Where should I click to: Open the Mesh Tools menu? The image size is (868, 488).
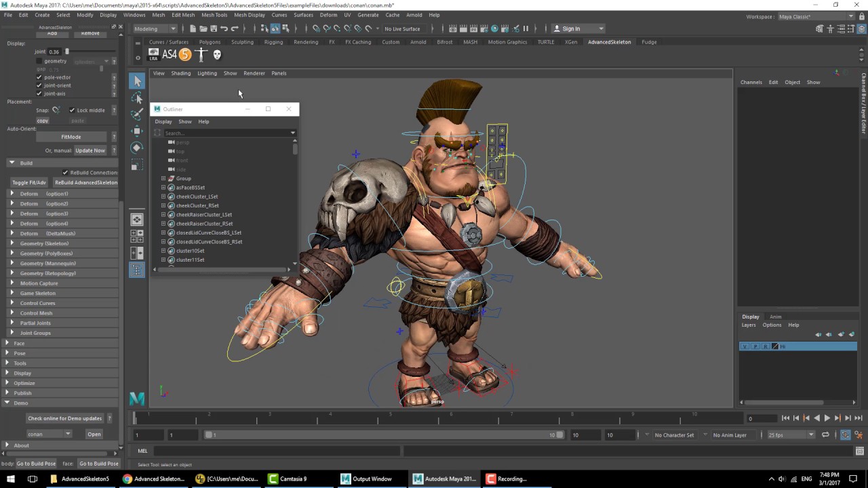click(214, 15)
